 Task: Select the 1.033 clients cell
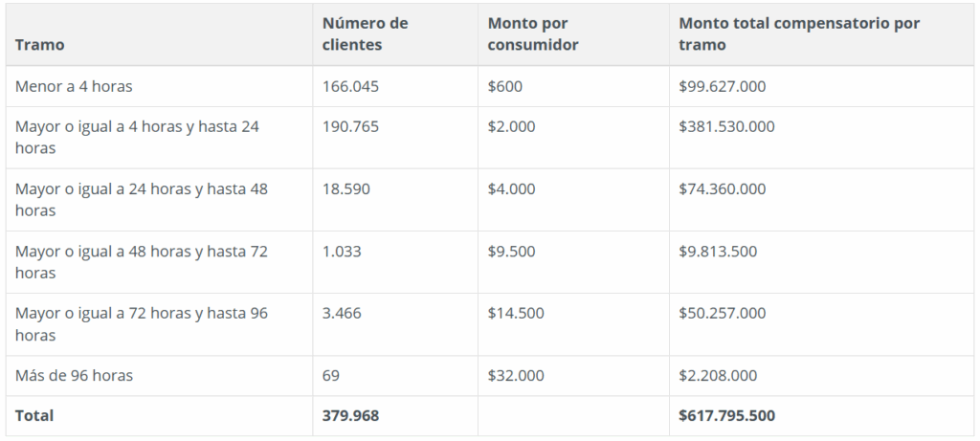coord(342,252)
